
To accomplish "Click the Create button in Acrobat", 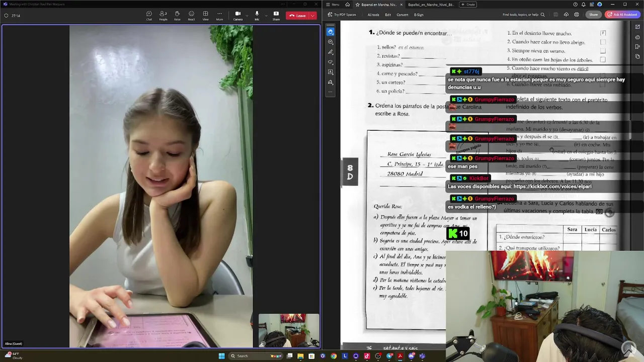I will tap(468, 5).
